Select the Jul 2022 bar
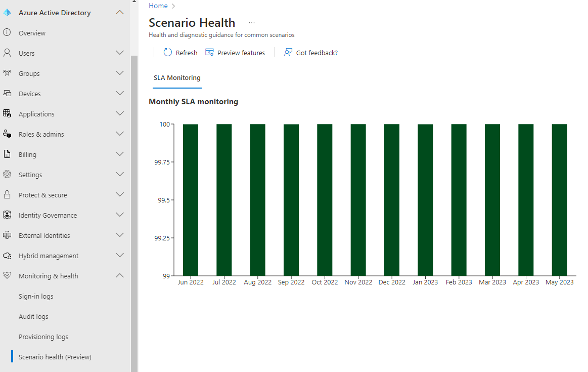The image size is (588, 372). [224, 200]
